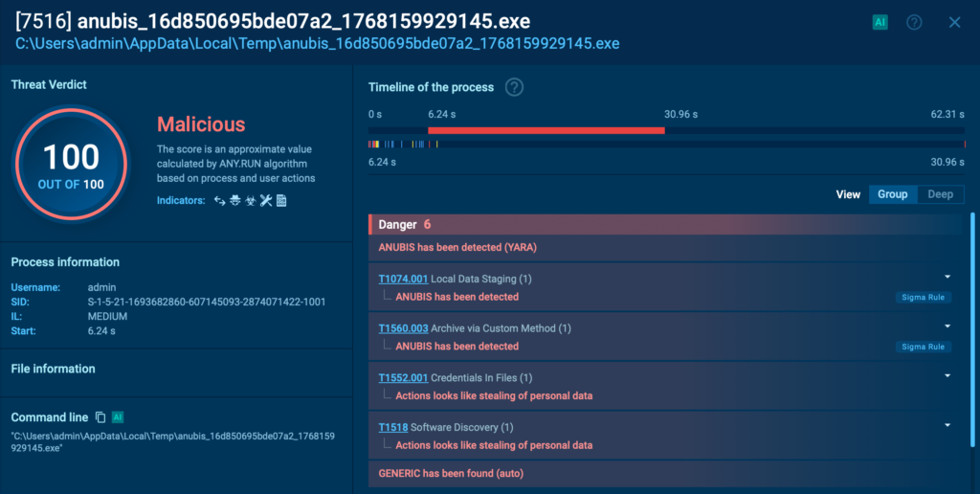Open the help question icon in header
This screenshot has width=980, height=494.
click(914, 23)
